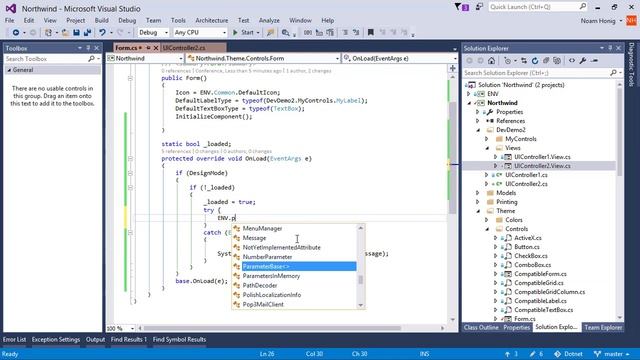Click the Save All toolbar icon
640x360 pixels.
tap(87, 33)
